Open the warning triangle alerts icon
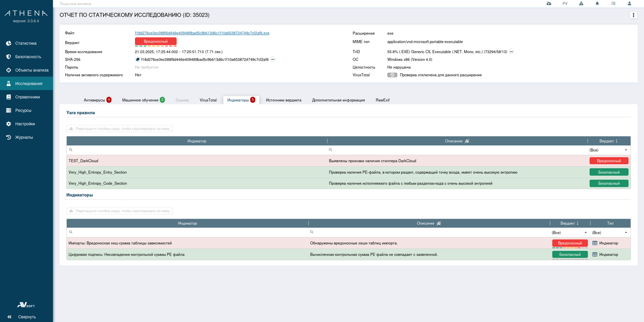 pos(581,4)
